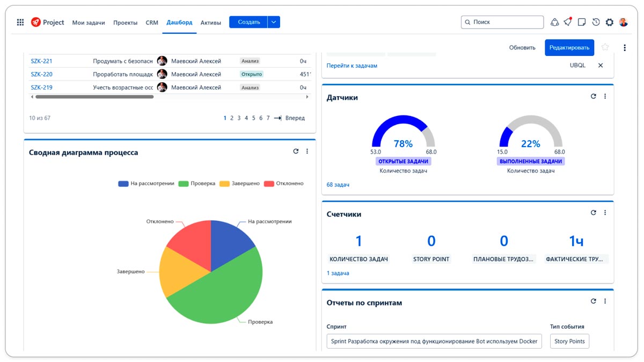Open the notes sticky icon in header
Image resolution: width=644 pixels, height=362 pixels.
(582, 22)
